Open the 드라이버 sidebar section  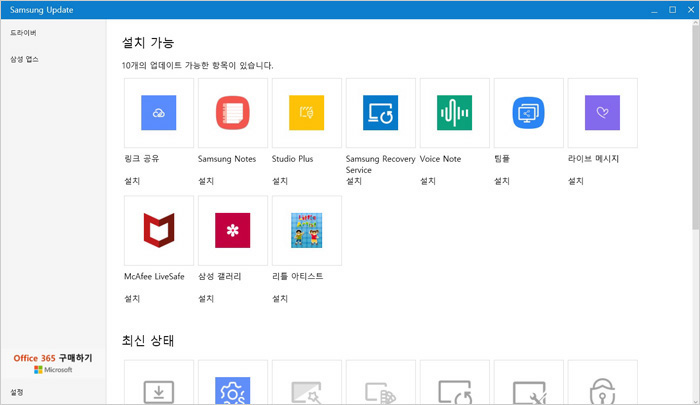coord(24,33)
